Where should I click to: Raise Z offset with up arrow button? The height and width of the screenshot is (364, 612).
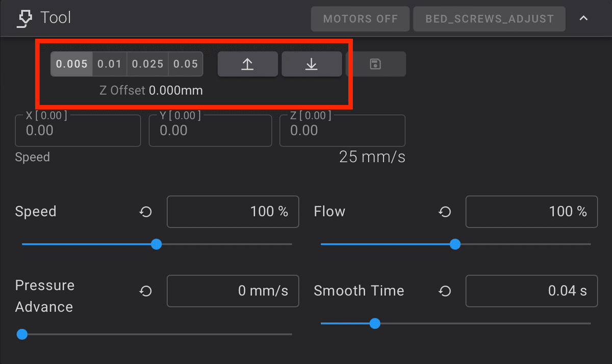coord(247,64)
